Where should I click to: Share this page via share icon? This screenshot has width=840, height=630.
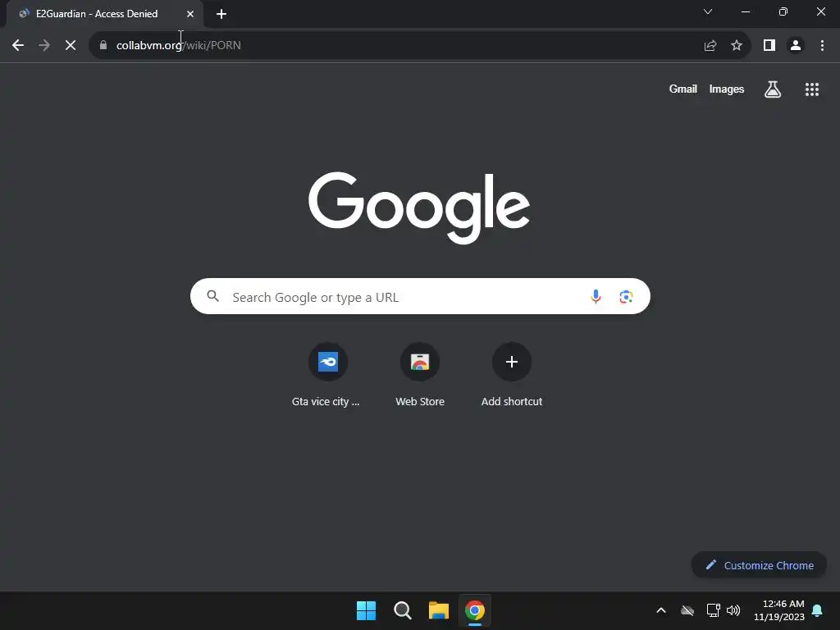[x=710, y=46]
